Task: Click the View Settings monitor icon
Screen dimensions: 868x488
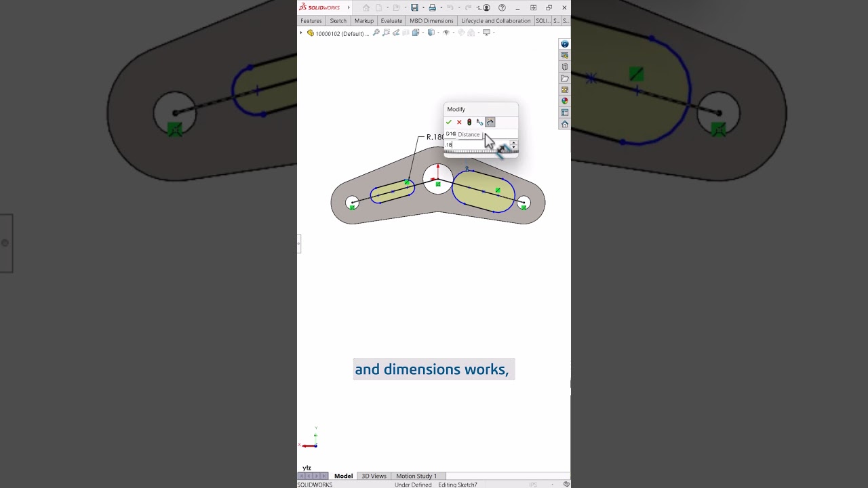Action: pos(486,33)
